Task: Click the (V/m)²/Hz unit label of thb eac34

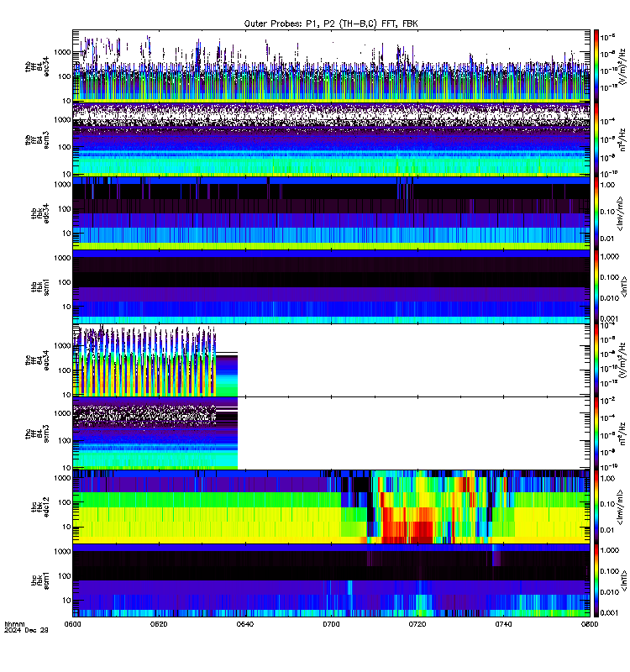Action: coord(623,66)
